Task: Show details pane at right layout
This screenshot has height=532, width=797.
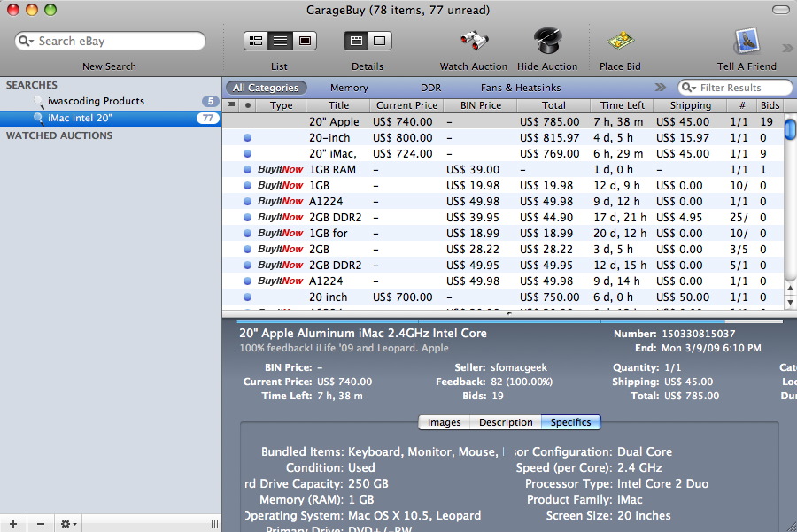Action: click(380, 41)
